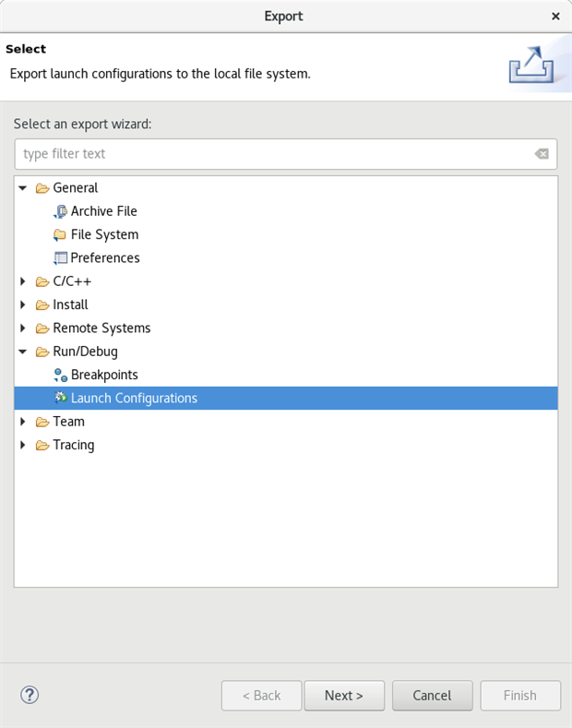Expand the Install category

coord(23,304)
